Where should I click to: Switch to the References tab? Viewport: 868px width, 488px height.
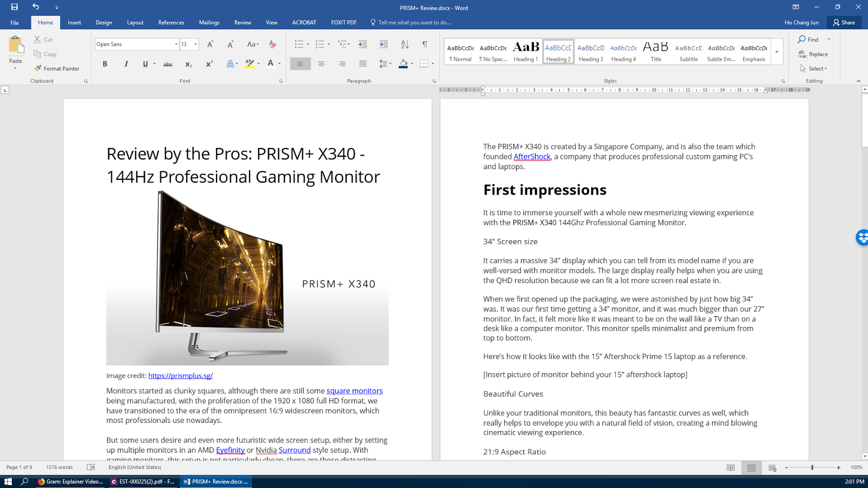[x=171, y=23]
